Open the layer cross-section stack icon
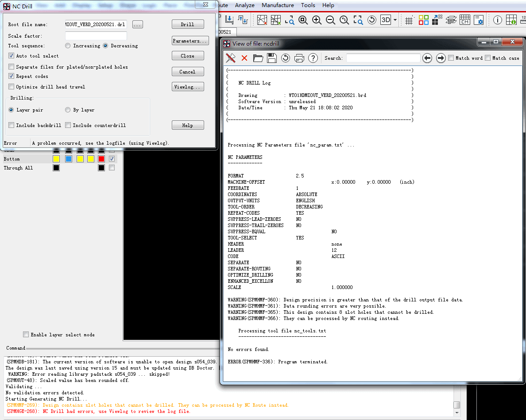The width and height of the screenshot is (526, 420). (x=451, y=20)
